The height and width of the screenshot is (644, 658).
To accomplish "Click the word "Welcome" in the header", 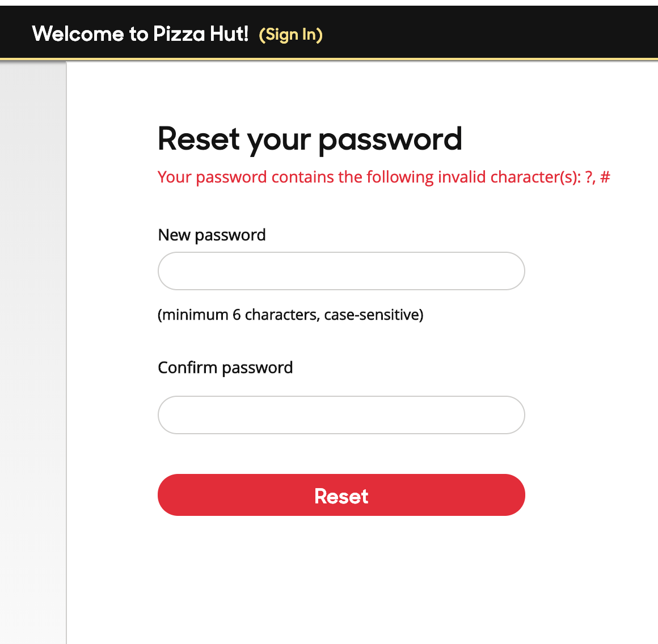I will (x=78, y=34).
